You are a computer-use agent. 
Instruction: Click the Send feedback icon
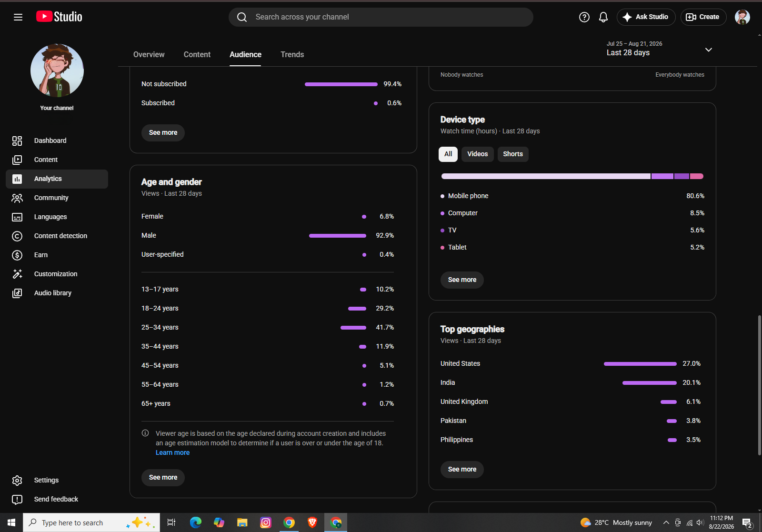17,499
